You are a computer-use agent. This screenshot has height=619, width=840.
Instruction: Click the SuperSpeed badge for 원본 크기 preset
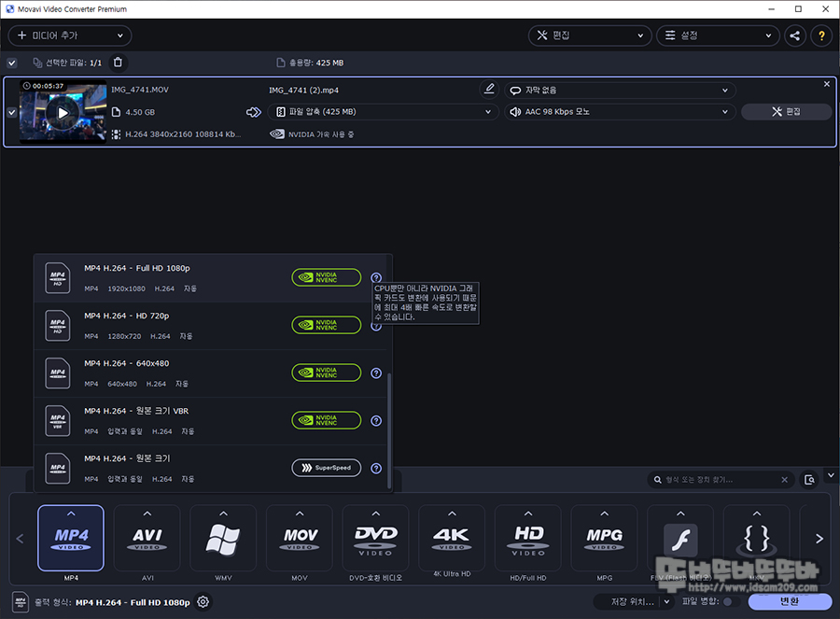coord(327,468)
